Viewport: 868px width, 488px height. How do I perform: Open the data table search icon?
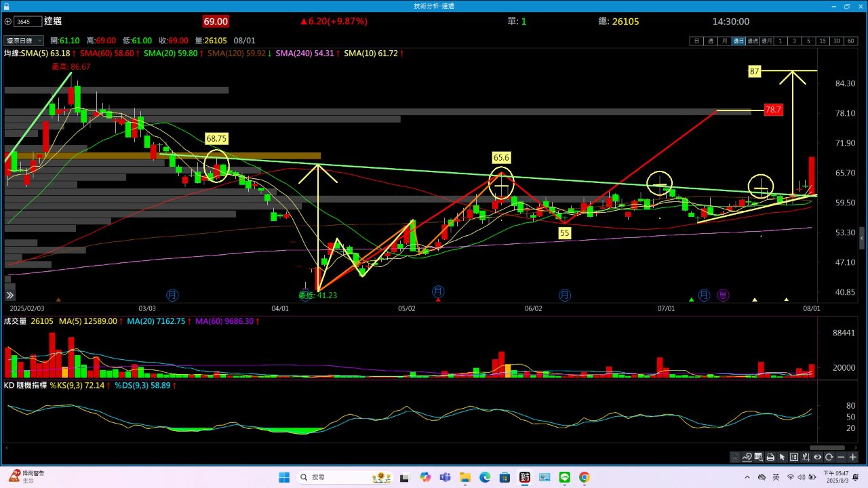[759, 457]
